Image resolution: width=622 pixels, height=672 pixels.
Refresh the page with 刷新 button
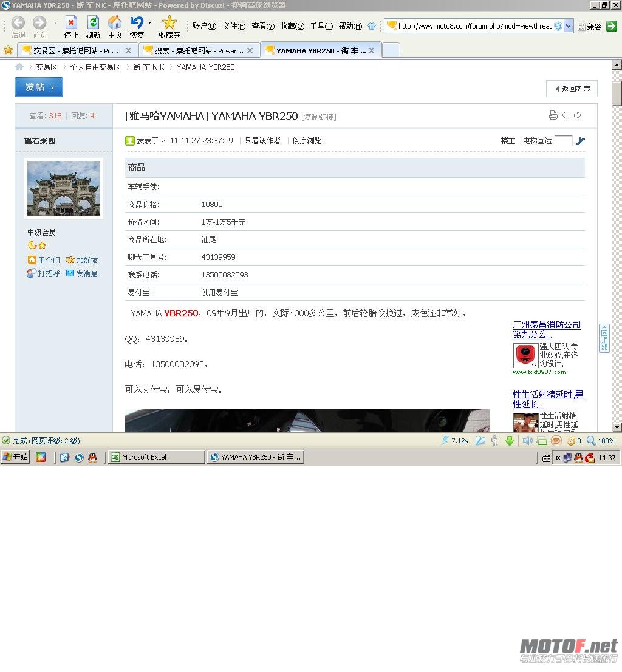tap(93, 27)
